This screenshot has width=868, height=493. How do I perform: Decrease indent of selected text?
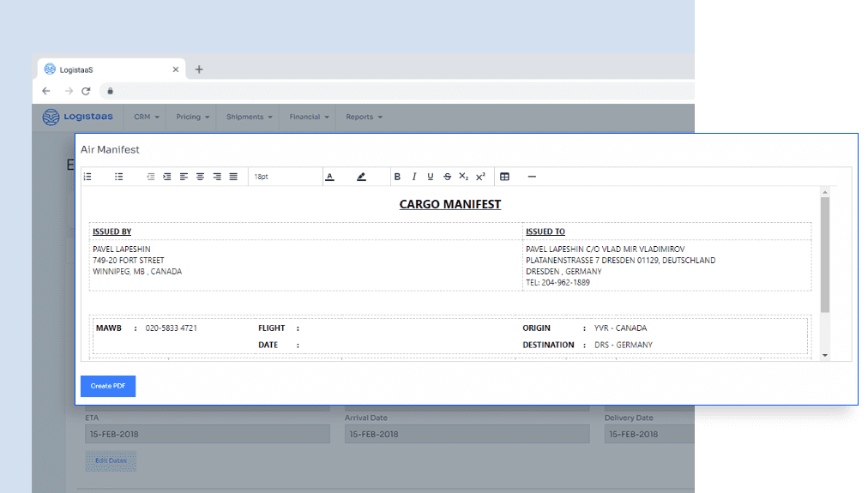pyautogui.click(x=151, y=177)
